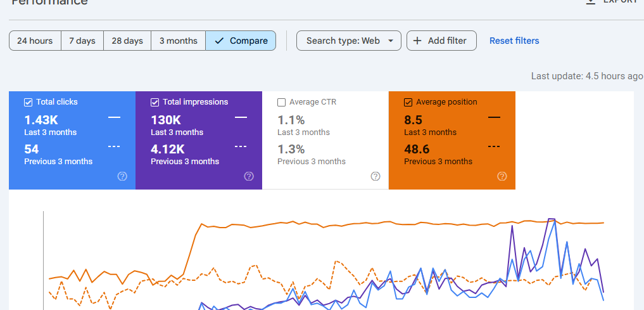Select the 3 months date range

coord(178,41)
